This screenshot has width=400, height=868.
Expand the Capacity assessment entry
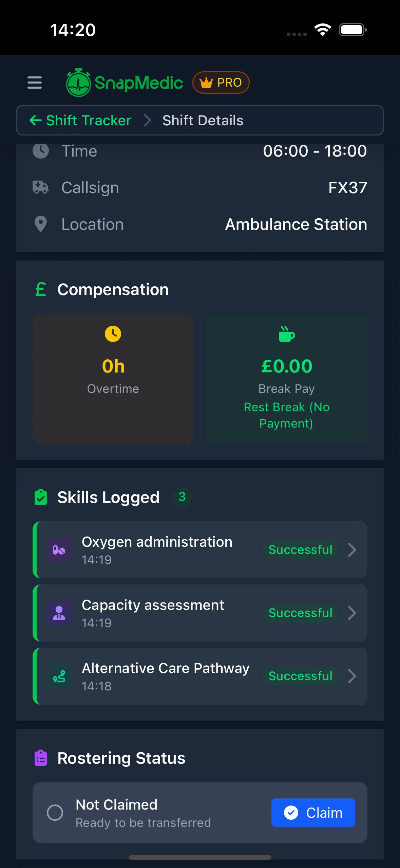(x=353, y=613)
